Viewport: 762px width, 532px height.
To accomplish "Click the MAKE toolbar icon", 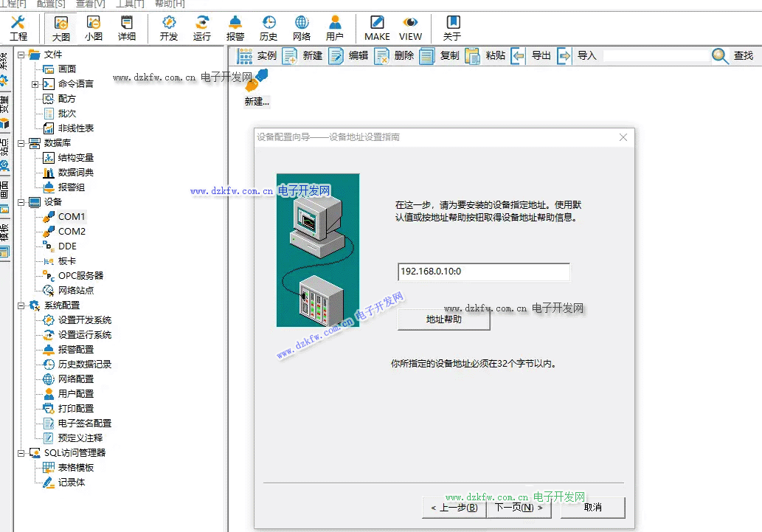I will click(377, 28).
